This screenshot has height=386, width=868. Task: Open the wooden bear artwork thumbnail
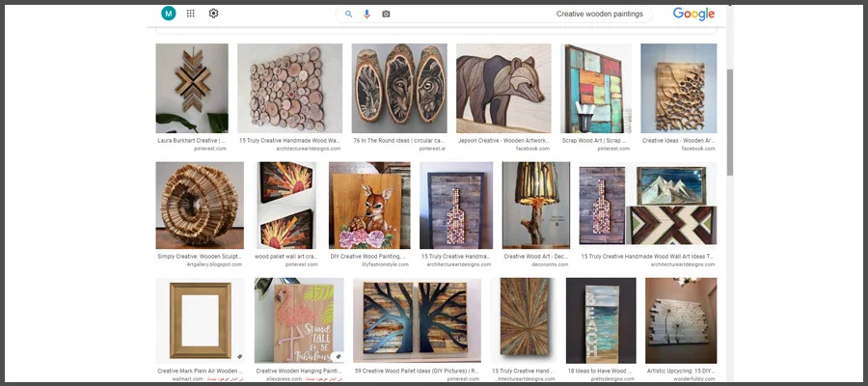[503, 88]
